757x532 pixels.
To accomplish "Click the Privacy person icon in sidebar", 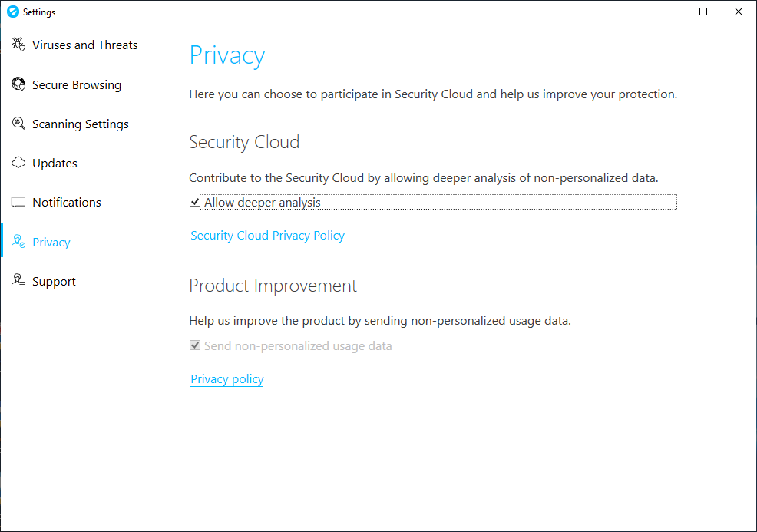I will coord(18,242).
